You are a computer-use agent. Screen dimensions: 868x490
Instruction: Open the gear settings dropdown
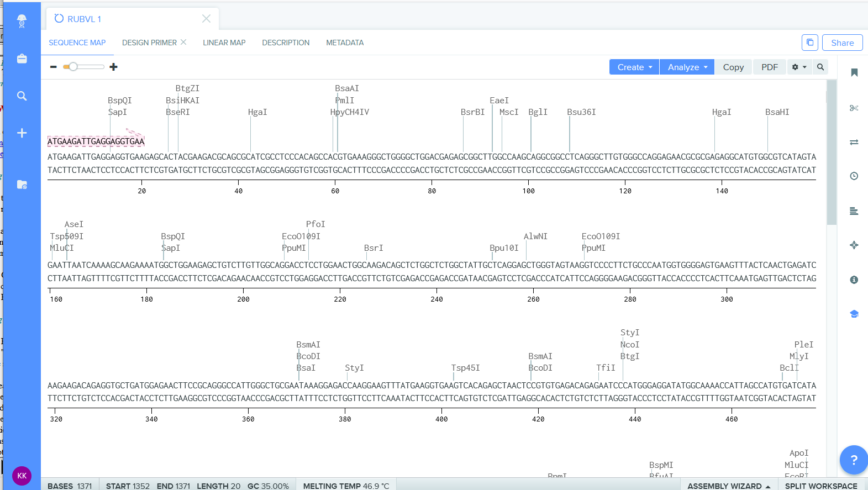pyautogui.click(x=799, y=67)
